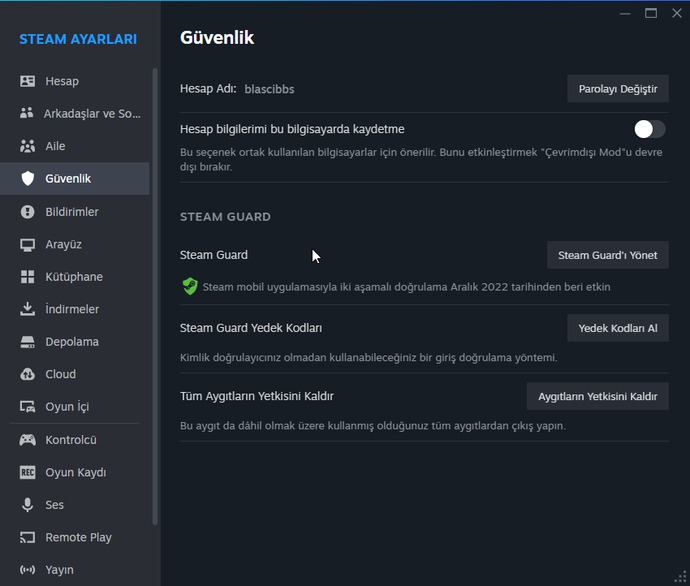Viewport: 690px width, 586px height.
Task: Close the Steam settings window
Action: (x=677, y=14)
